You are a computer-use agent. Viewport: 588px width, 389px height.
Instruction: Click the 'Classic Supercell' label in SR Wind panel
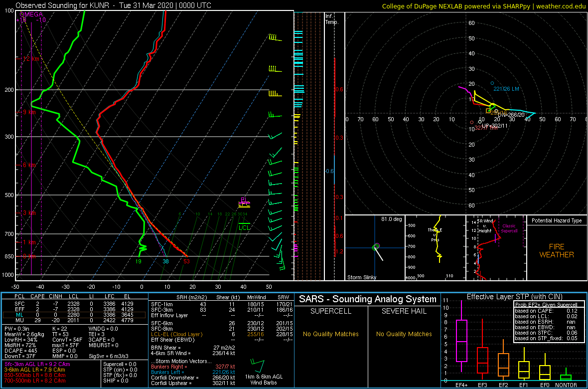(509, 229)
